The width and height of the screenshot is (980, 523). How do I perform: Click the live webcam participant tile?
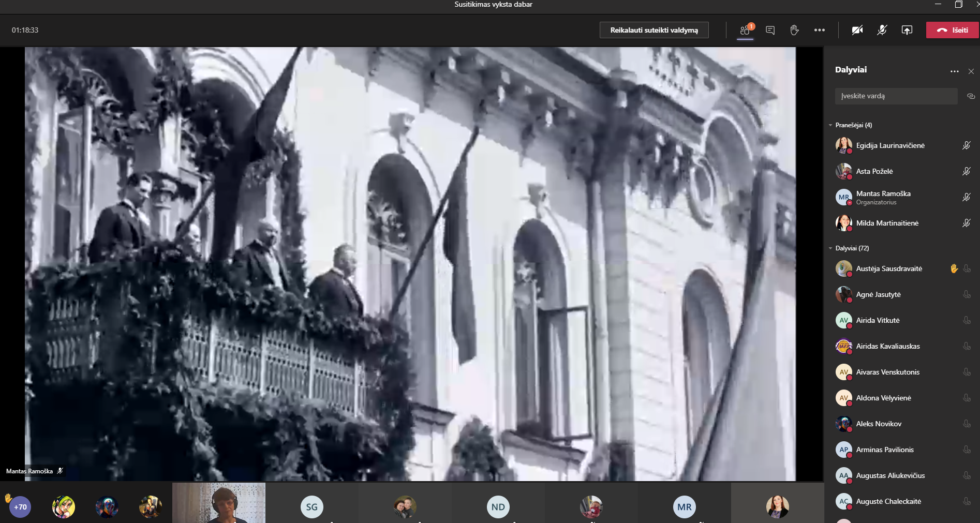click(219, 503)
